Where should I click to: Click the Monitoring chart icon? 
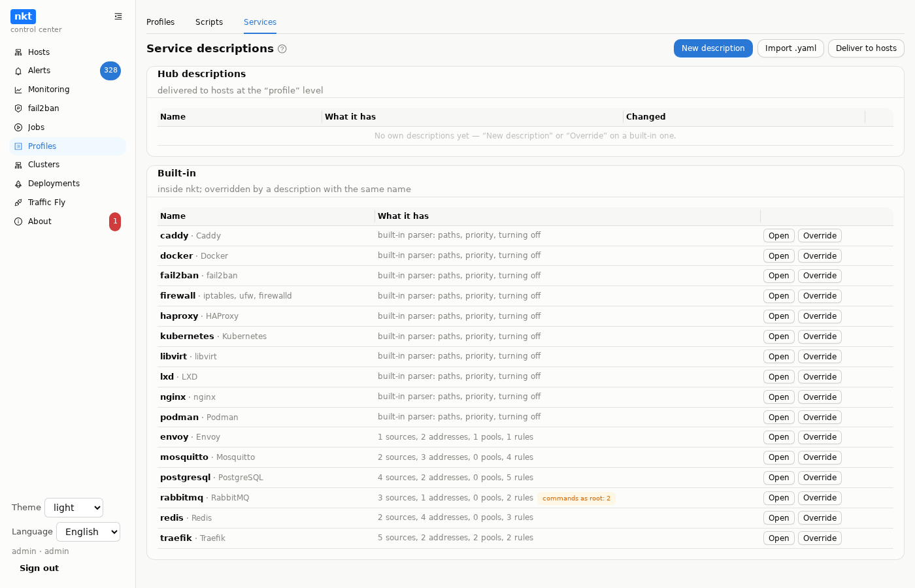tap(18, 90)
